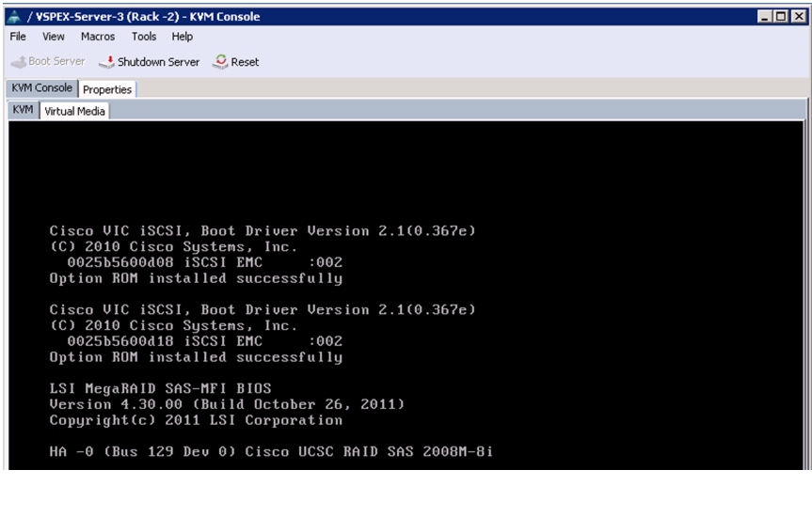This screenshot has width=812, height=517.
Task: Switch to the Properties tab
Action: [107, 89]
